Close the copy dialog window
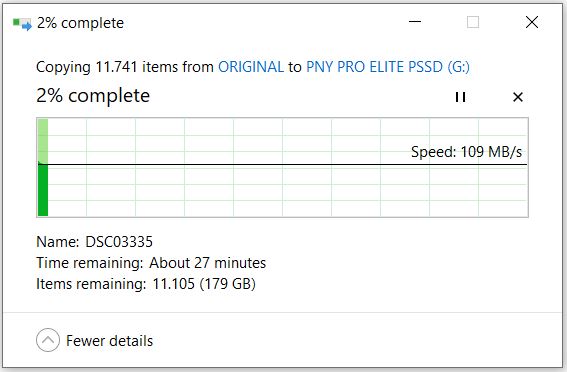 pos(532,22)
